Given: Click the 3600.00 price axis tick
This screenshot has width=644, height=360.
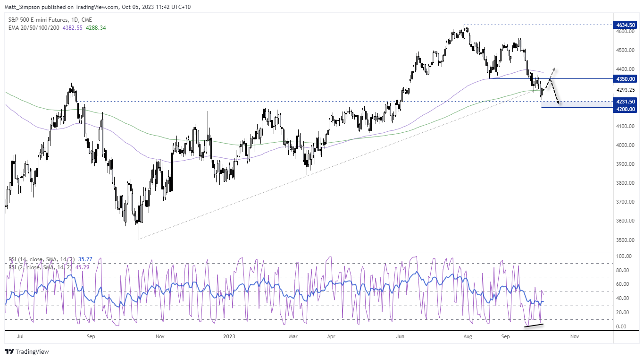Looking at the screenshot, I should tap(626, 221).
